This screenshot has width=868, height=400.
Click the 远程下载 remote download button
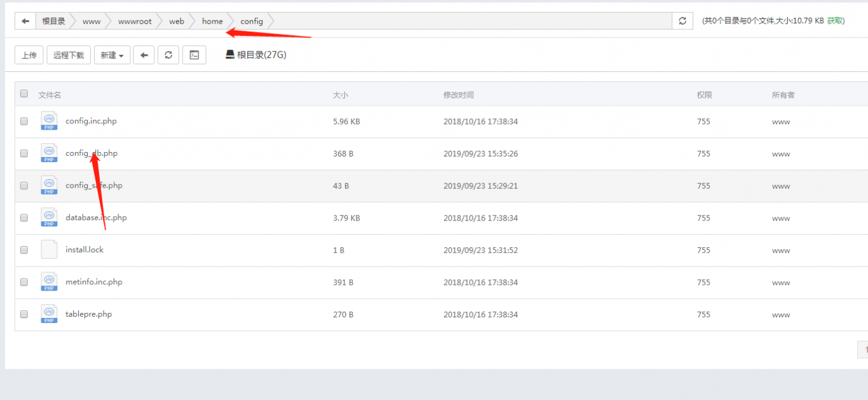(x=69, y=55)
